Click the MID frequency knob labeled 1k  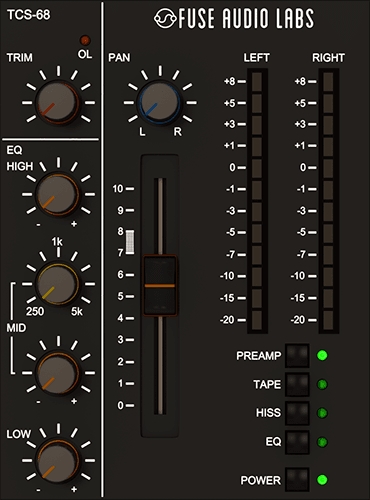tap(58, 284)
